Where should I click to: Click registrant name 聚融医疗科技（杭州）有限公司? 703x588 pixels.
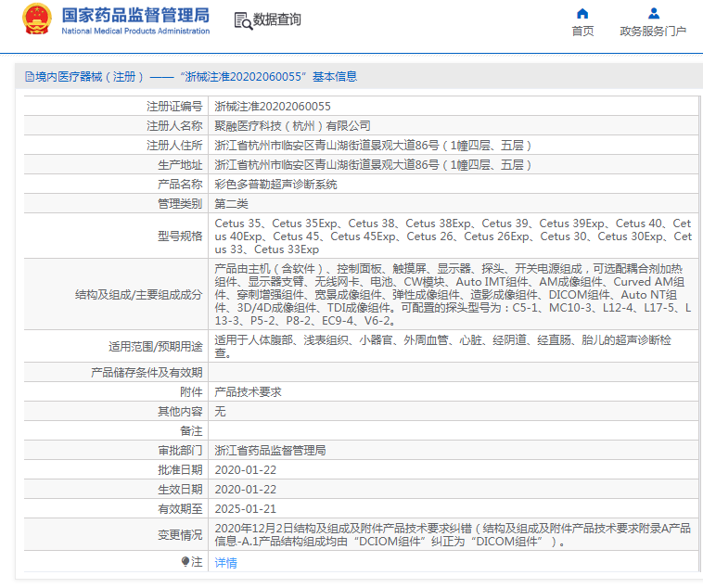(x=292, y=126)
